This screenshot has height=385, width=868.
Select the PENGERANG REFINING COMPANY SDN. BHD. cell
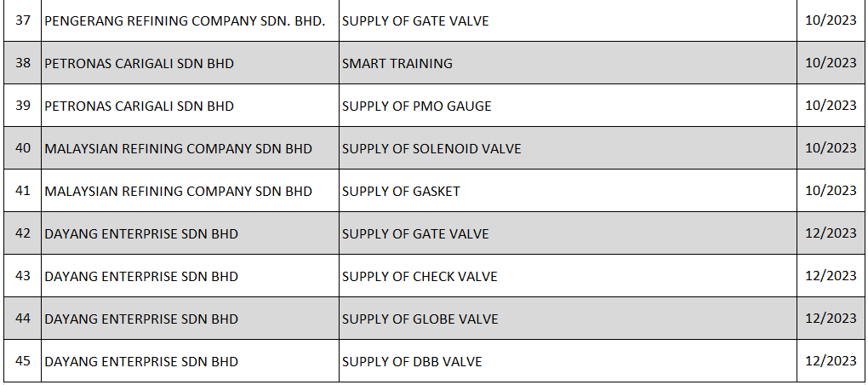(x=185, y=20)
